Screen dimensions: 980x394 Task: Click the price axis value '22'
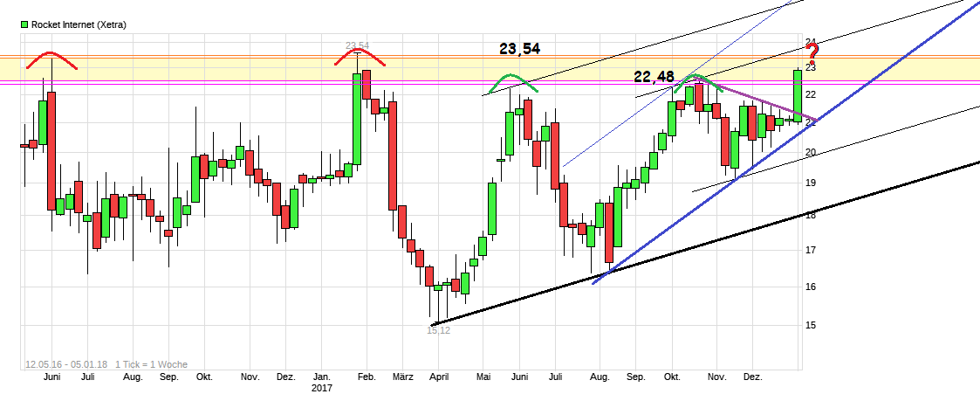(811, 94)
